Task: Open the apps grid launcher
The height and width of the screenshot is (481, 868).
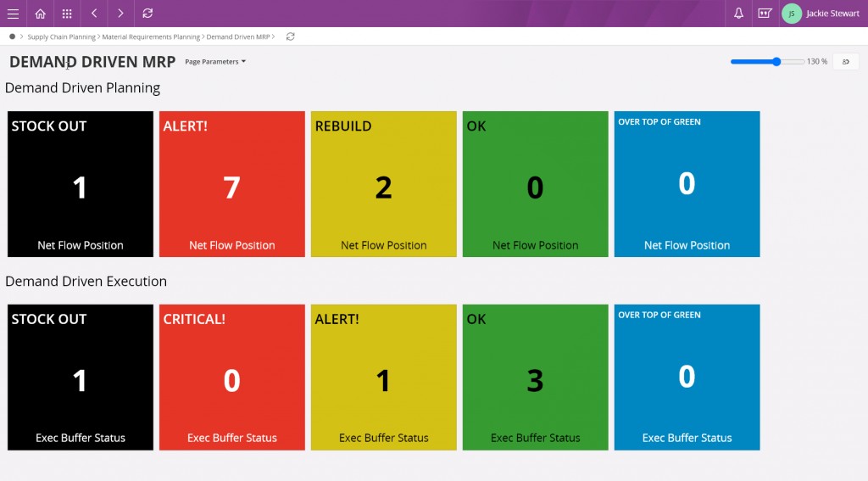Action: (67, 14)
